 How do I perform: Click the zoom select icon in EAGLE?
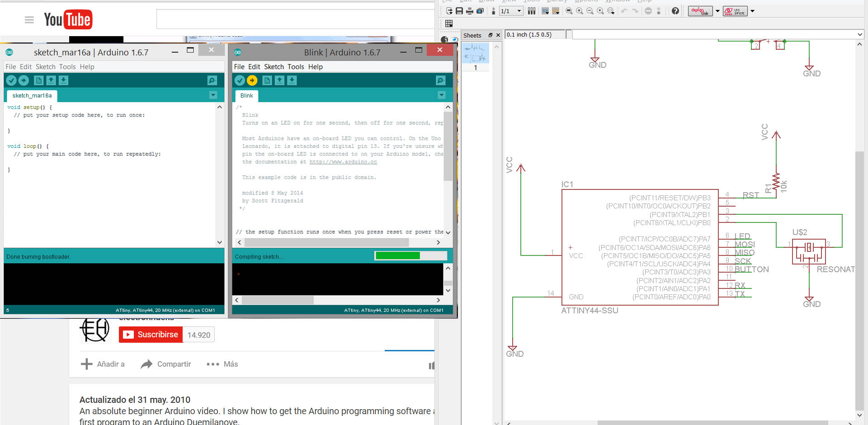(x=611, y=11)
